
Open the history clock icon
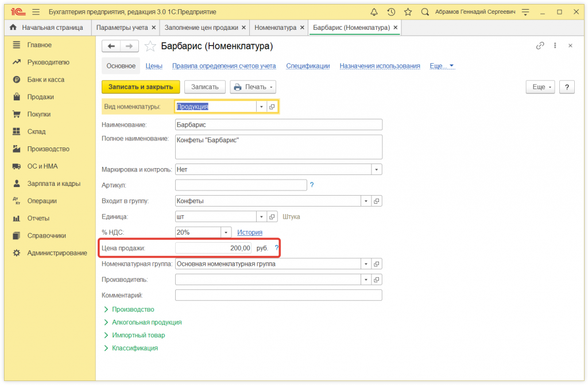[x=391, y=11]
